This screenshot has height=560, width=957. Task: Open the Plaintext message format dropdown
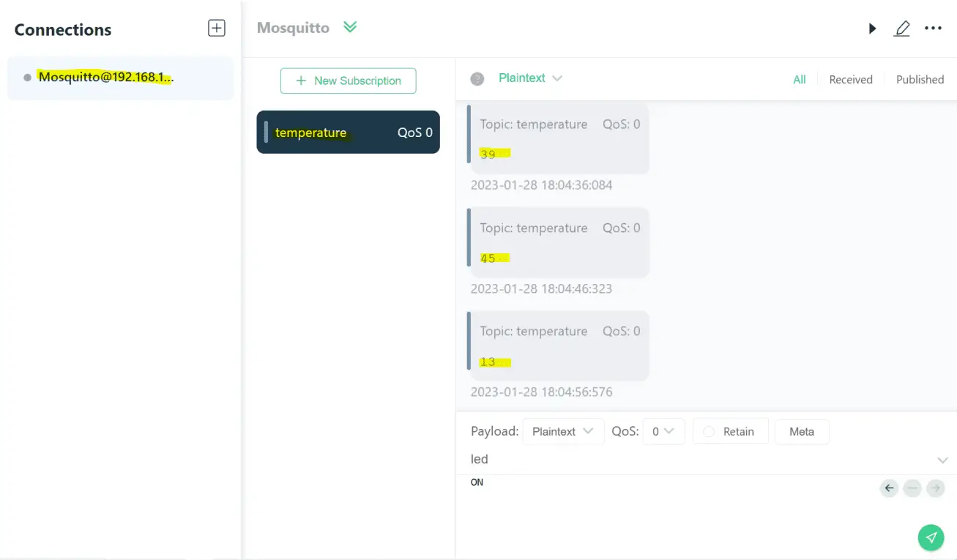click(x=530, y=78)
